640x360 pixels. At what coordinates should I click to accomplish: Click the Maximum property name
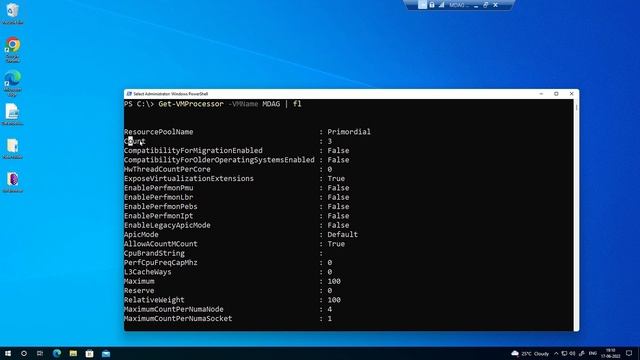coord(139,282)
